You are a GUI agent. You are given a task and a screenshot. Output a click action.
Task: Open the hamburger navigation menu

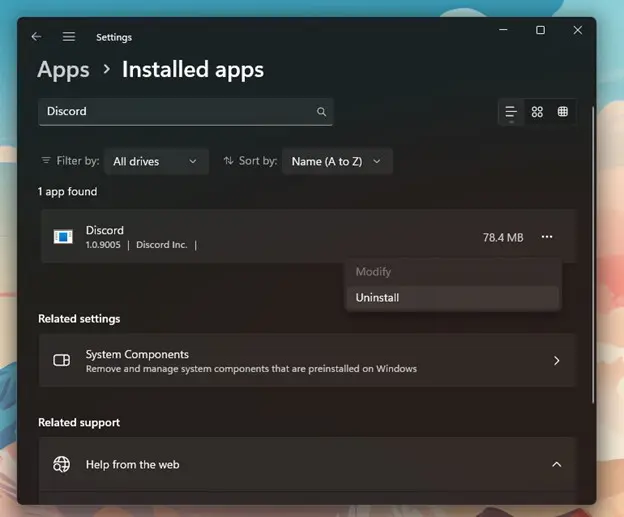tap(69, 37)
